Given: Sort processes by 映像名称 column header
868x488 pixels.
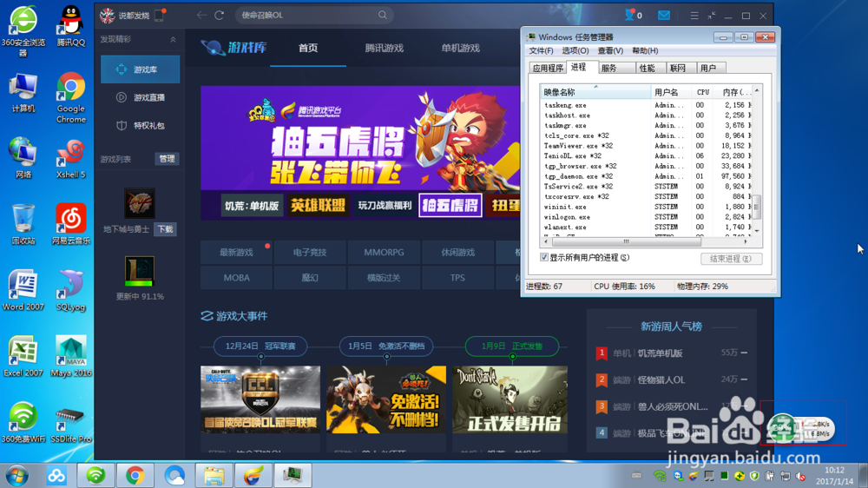Looking at the screenshot, I should [595, 92].
